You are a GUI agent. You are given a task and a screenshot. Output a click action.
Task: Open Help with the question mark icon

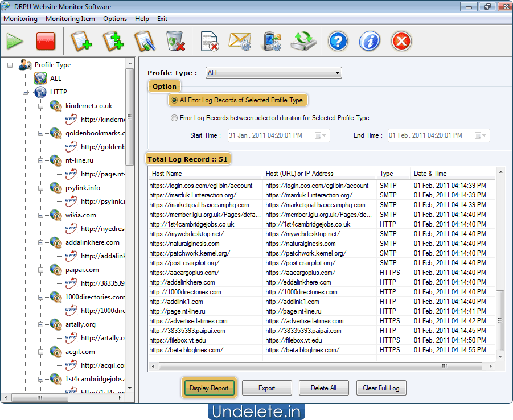tap(338, 41)
